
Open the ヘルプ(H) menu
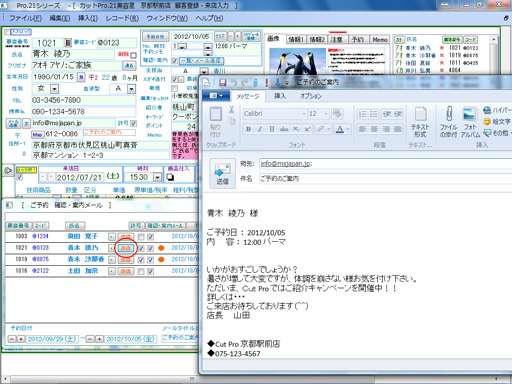[x=209, y=18]
